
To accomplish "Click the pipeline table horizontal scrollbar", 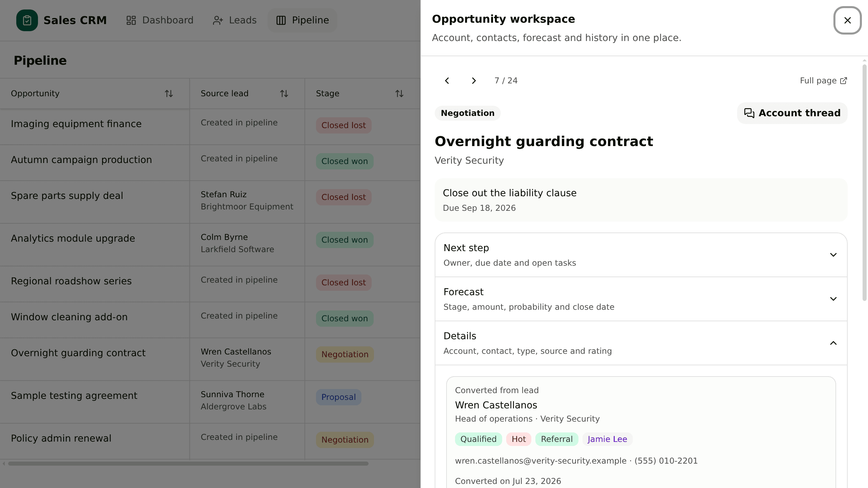I will (188, 464).
